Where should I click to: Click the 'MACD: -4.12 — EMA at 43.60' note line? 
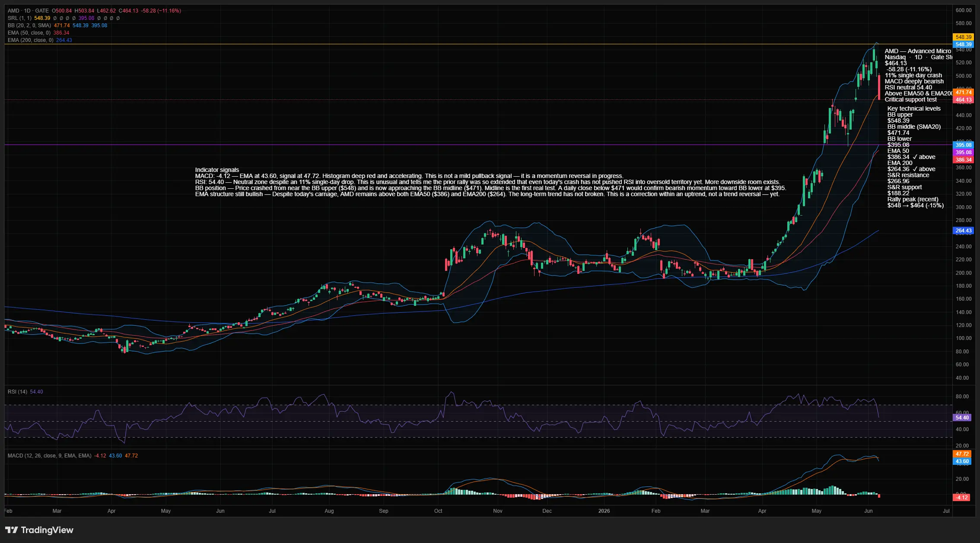click(409, 176)
